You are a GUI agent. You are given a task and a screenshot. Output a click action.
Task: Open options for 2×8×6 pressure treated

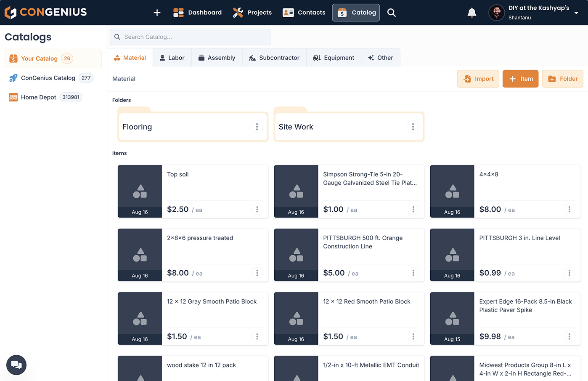[257, 273]
